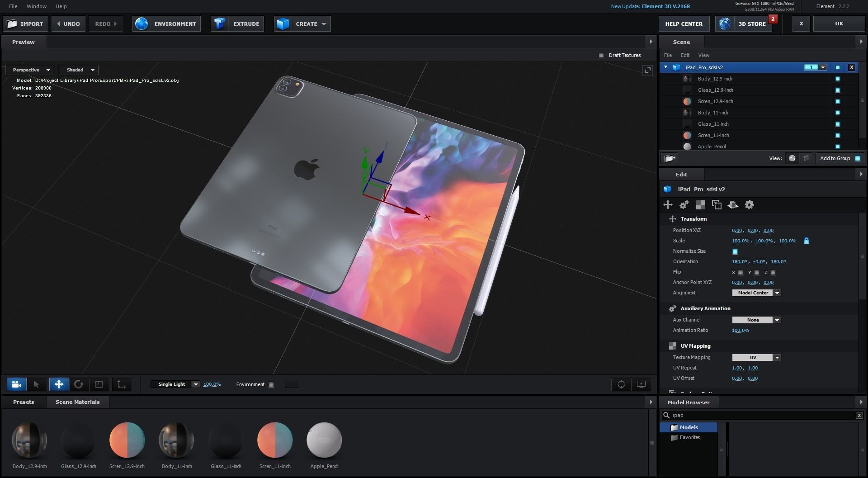The image size is (868, 478).
Task: Collapse the iPad_Pro_sdsLv2 tree node
Action: (x=665, y=67)
